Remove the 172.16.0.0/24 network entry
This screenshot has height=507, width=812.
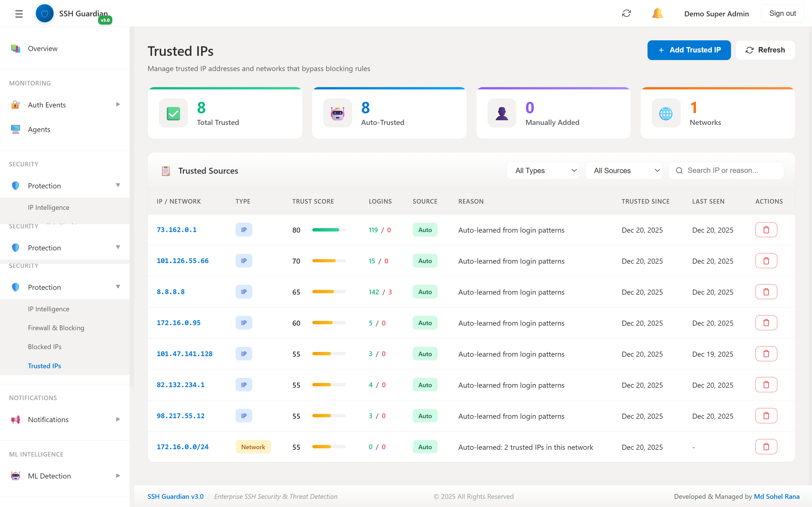tap(766, 447)
